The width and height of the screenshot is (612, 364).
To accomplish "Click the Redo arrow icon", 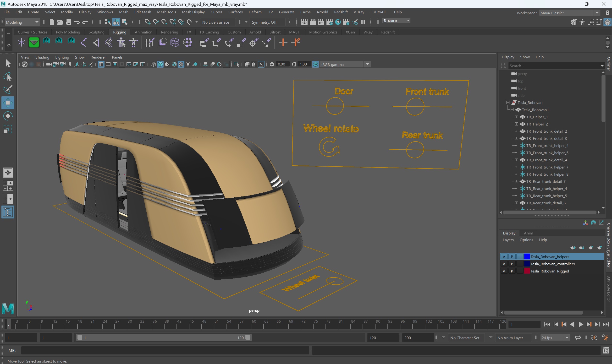I will tap(85, 22).
